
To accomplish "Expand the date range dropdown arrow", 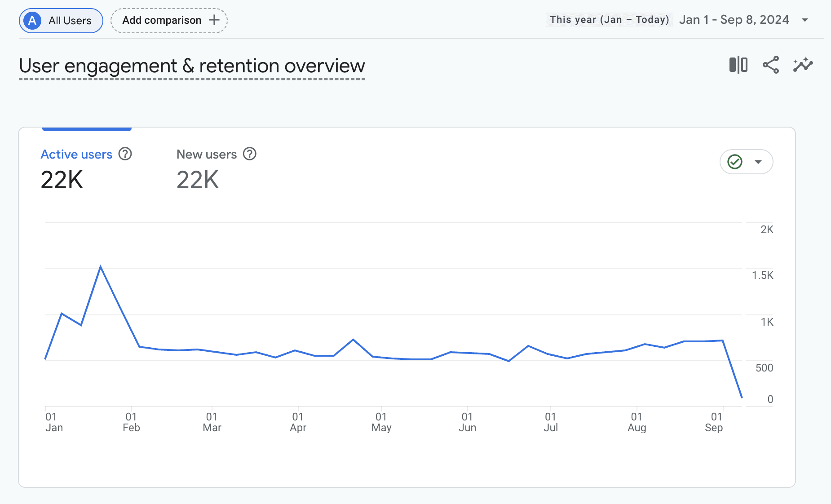I will (x=805, y=20).
